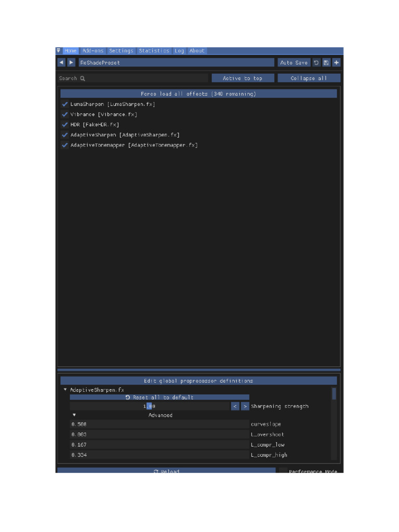The width and height of the screenshot is (399, 532).
Task: Open the ReShade overlay dropdown triangle menu
Action: 58,50
